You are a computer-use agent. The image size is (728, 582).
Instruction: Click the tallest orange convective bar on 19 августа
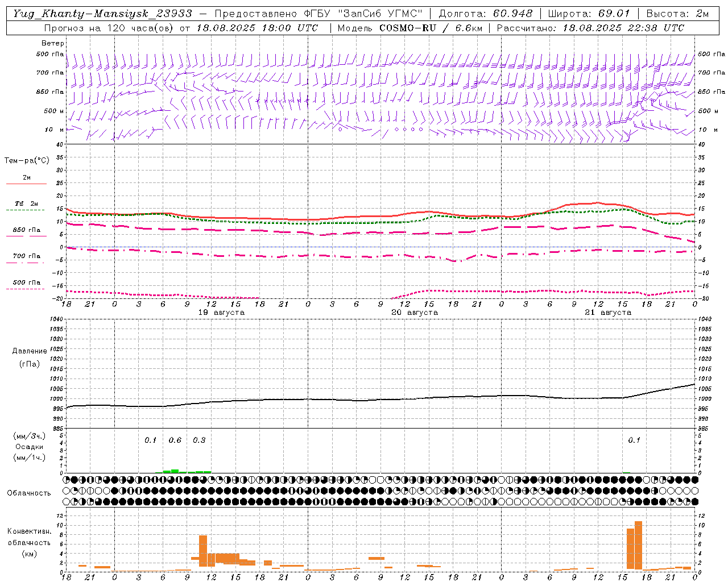click(x=203, y=551)
